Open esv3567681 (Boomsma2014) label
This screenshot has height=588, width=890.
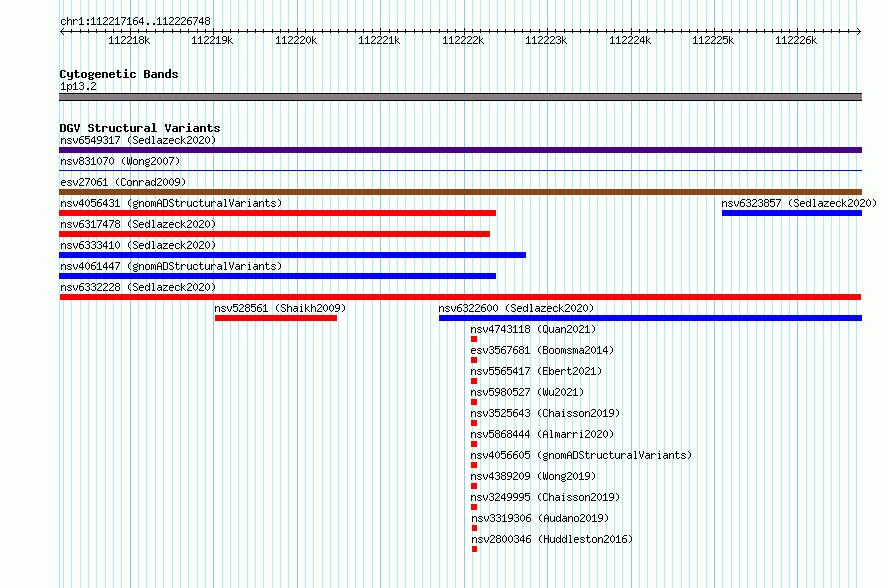pyautogui.click(x=542, y=350)
